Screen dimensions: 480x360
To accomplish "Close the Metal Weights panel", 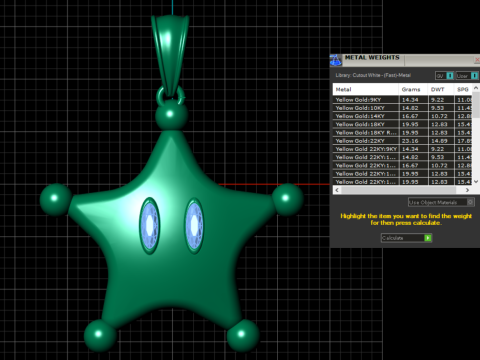I will (x=477, y=60).
